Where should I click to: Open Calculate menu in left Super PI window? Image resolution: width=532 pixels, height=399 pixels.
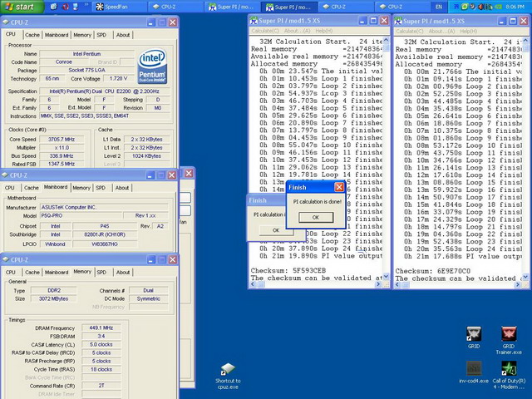pyautogui.click(x=265, y=31)
